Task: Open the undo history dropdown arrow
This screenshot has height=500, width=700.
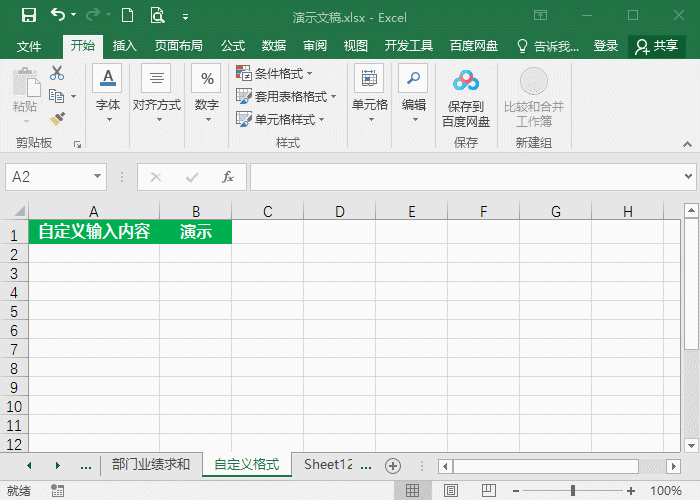Action: click(x=74, y=15)
